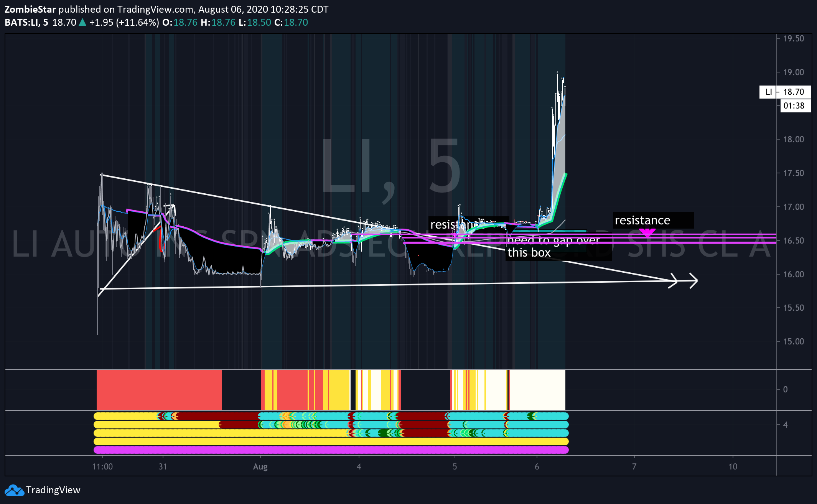Image resolution: width=817 pixels, height=504 pixels.
Task: Click the magenta bar in bottom pane
Action: pyautogui.click(x=331, y=450)
